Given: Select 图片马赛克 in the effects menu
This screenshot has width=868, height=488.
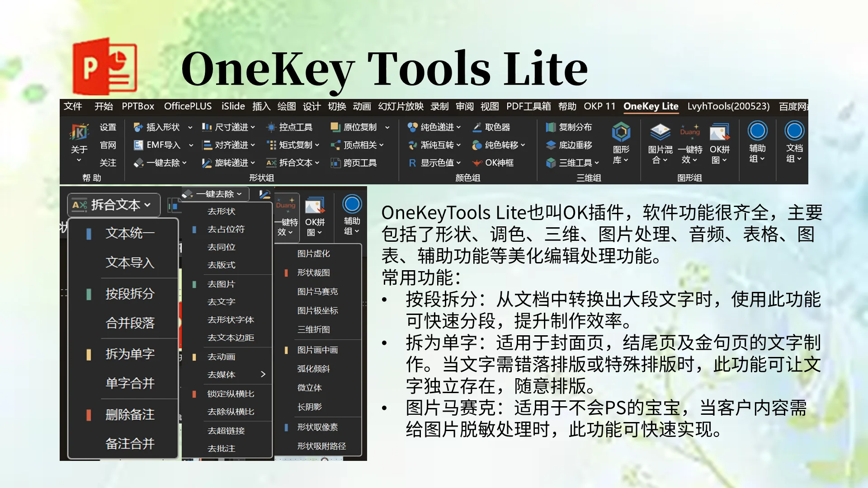Looking at the screenshot, I should (317, 291).
